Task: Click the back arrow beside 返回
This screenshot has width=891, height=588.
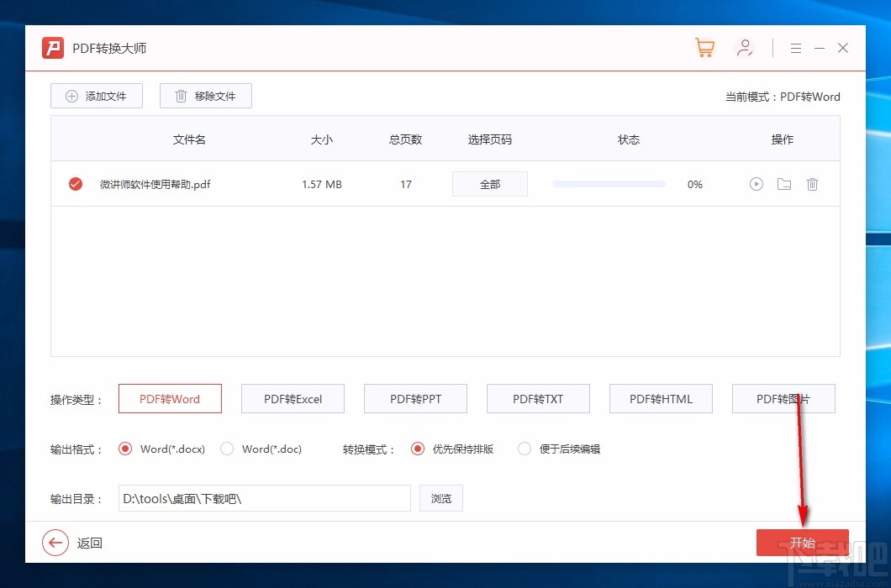Action: 55,543
